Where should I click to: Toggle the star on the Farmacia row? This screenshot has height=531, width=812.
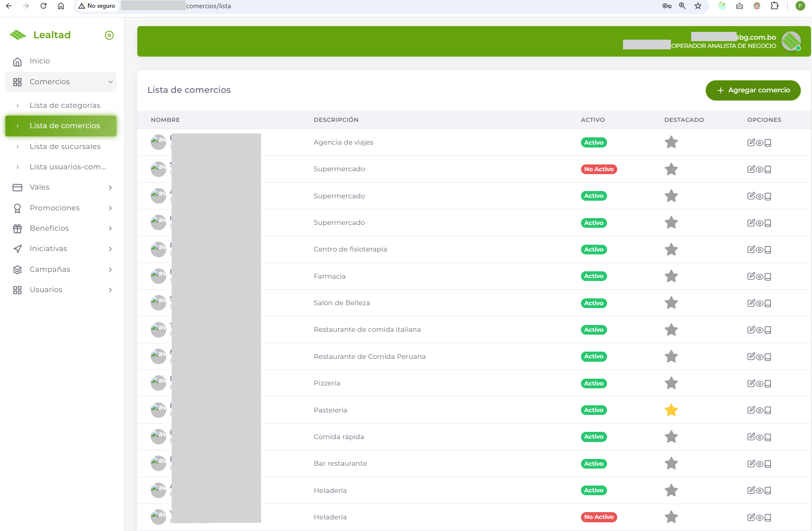click(671, 276)
